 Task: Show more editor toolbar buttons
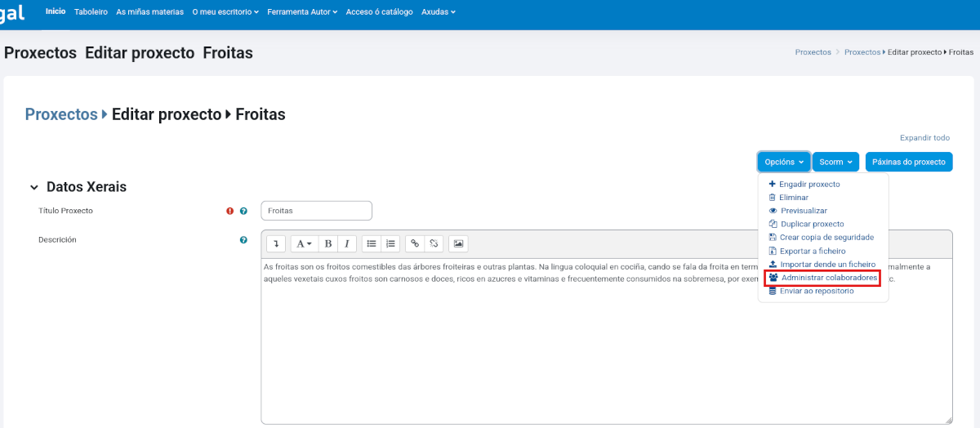(x=276, y=243)
